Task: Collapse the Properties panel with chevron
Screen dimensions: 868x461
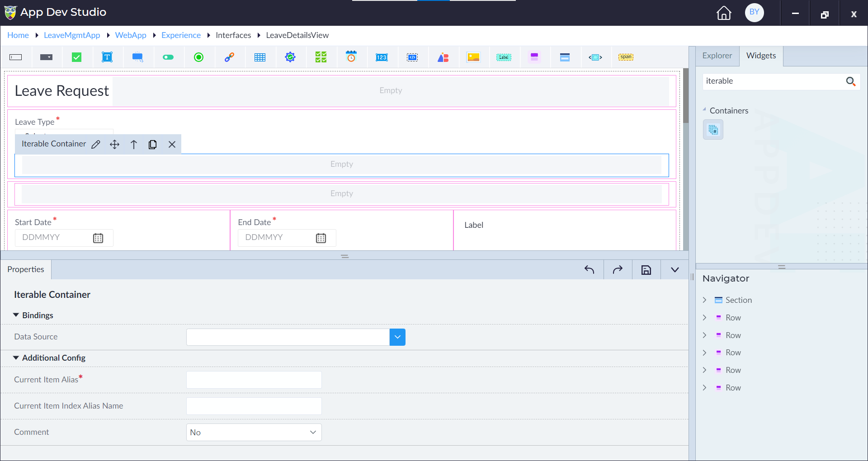Action: pos(675,270)
